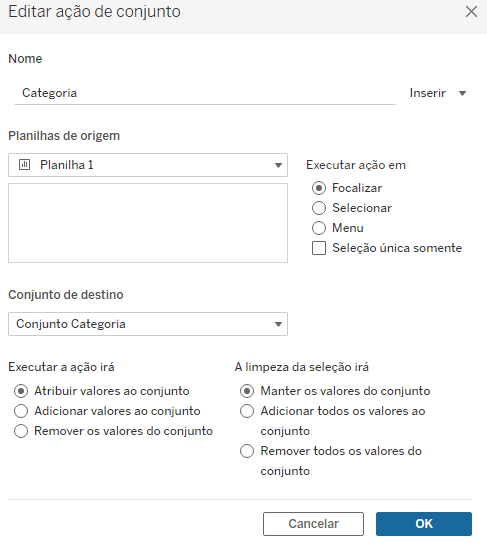Select Remover os valores do conjunto
This screenshot has width=487, height=552.
[x=21, y=431]
